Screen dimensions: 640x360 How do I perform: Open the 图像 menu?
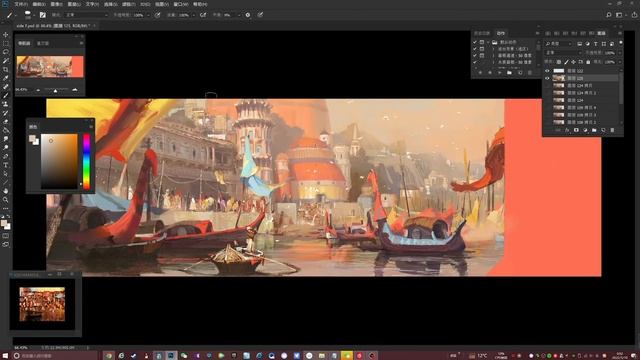coord(56,4)
